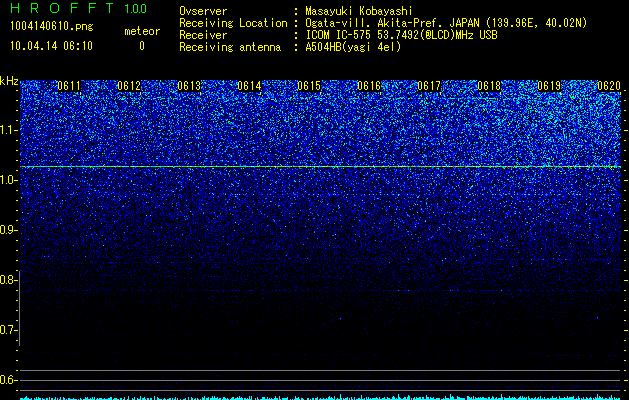Click the 1.1 kHz axis label
Viewport: 629px width, 400px height.
[x=7, y=130]
